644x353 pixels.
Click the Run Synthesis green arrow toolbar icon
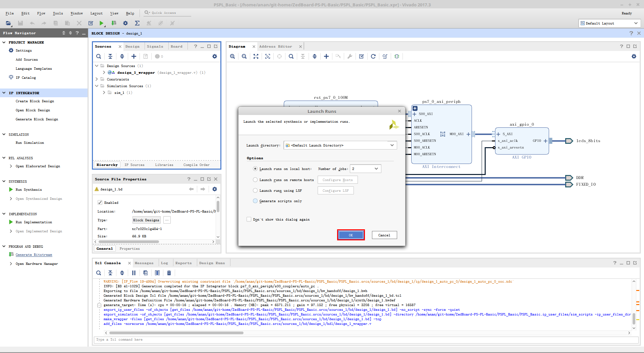coord(101,23)
